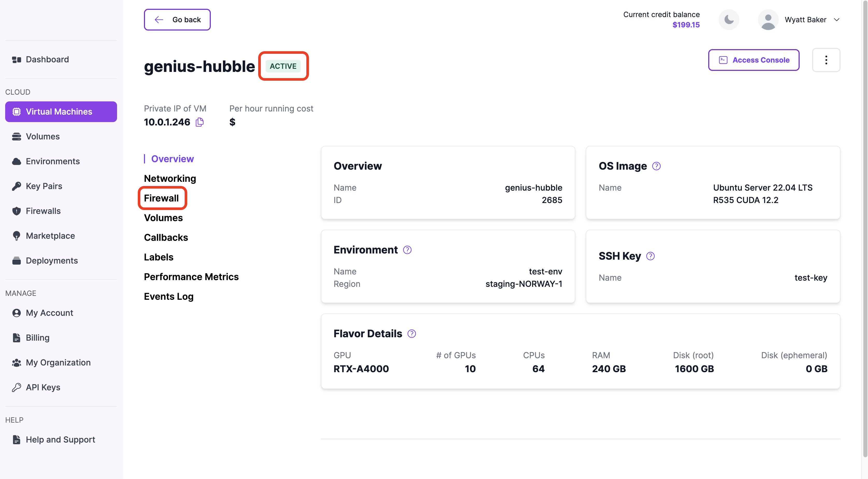Screen dimensions: 868x479
Task: Click the SSH Key help icon
Action: tap(650, 256)
